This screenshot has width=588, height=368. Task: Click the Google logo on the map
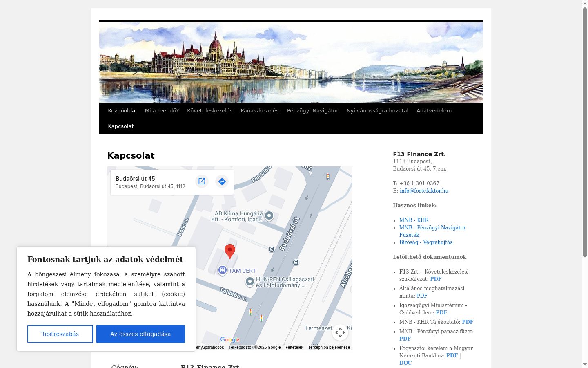click(230, 339)
